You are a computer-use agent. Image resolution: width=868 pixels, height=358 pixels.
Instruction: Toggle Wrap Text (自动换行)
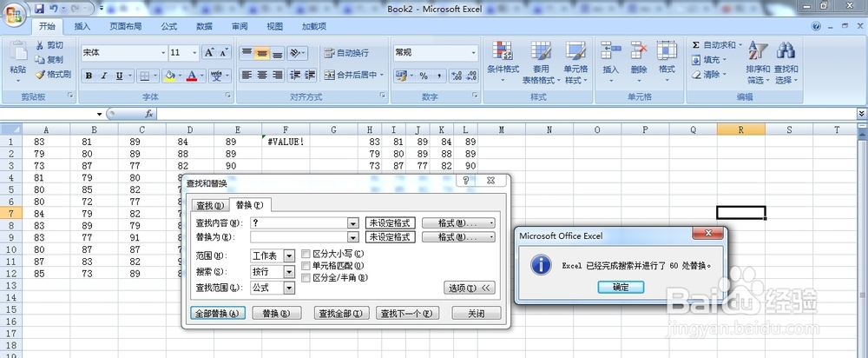346,53
